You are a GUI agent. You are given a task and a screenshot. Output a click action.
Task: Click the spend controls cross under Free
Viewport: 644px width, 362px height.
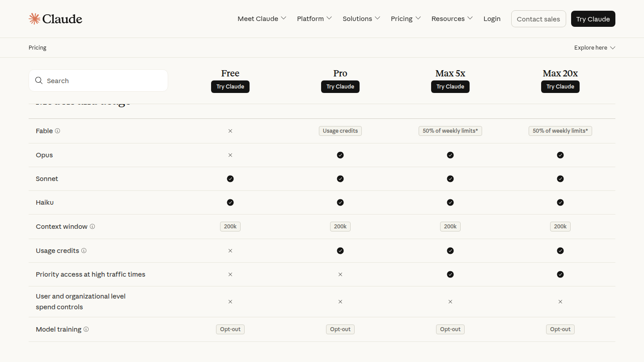pyautogui.click(x=230, y=302)
